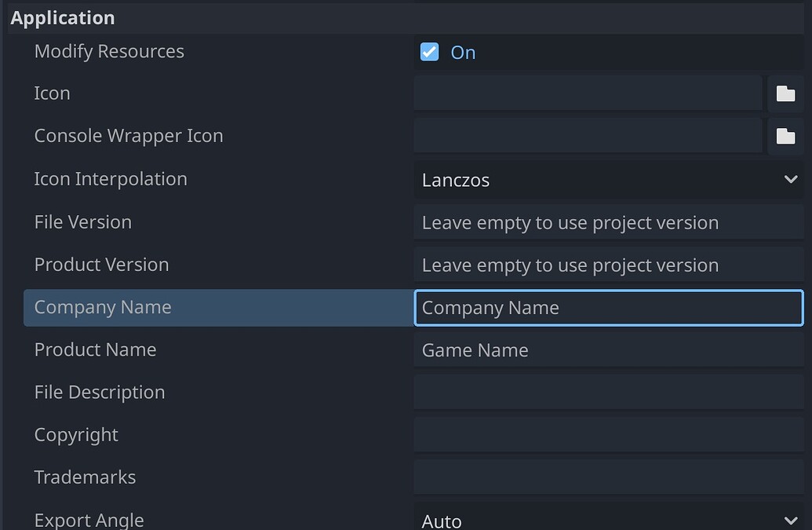Click the Product Name label

(95, 349)
